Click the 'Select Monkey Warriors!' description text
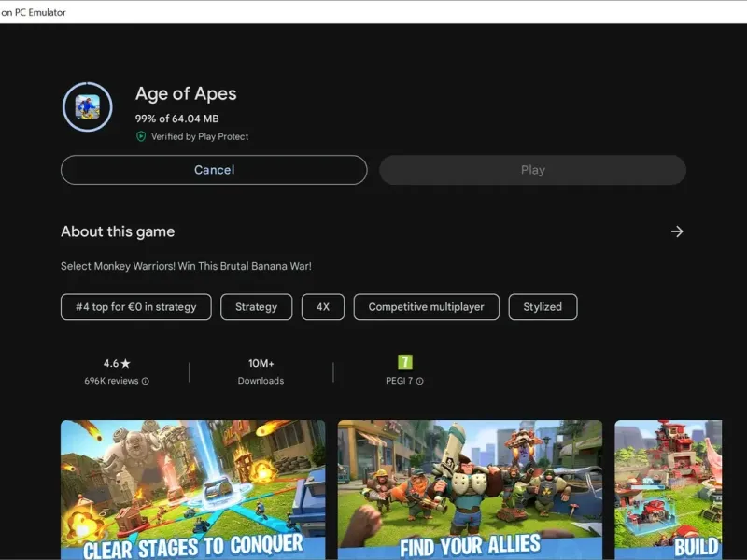 tap(186, 266)
